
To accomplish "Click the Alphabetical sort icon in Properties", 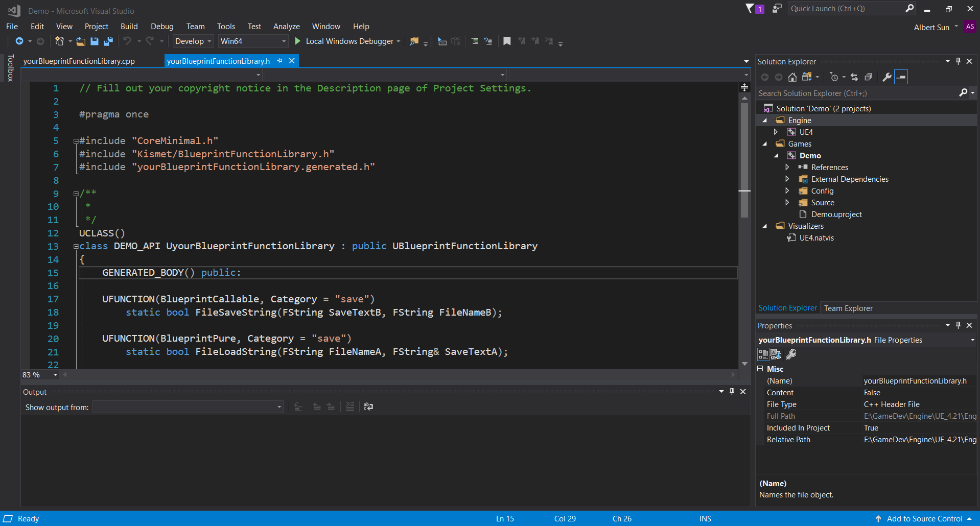I will [776, 354].
